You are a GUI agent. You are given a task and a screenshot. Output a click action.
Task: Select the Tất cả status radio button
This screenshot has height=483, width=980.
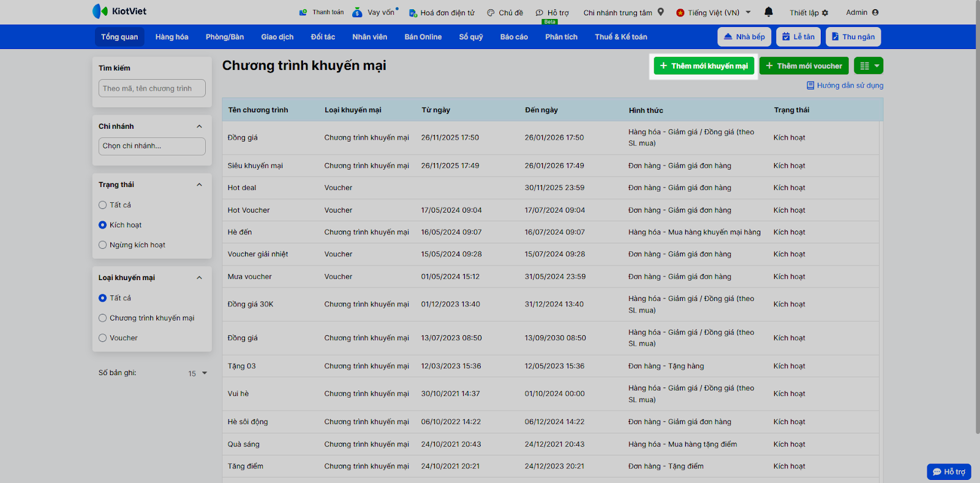click(103, 205)
